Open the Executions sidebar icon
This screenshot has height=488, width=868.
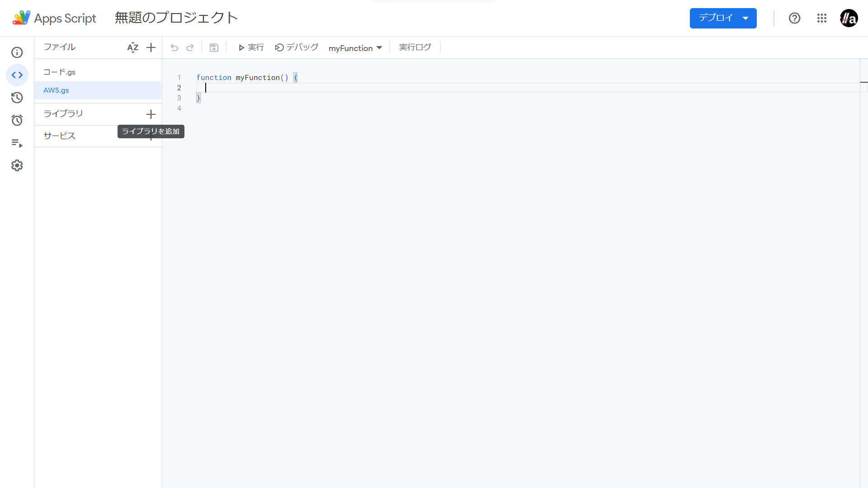(x=17, y=144)
